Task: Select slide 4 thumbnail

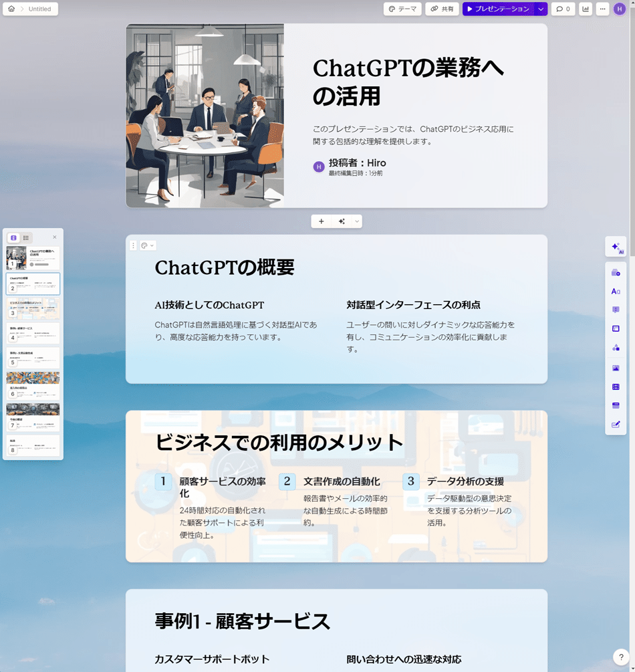Action: pos(33,334)
